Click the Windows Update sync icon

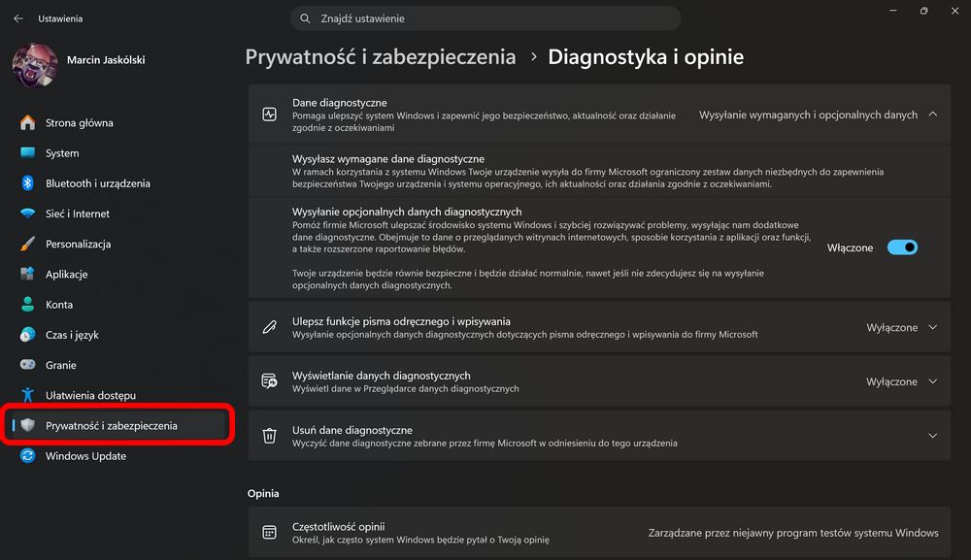point(27,456)
